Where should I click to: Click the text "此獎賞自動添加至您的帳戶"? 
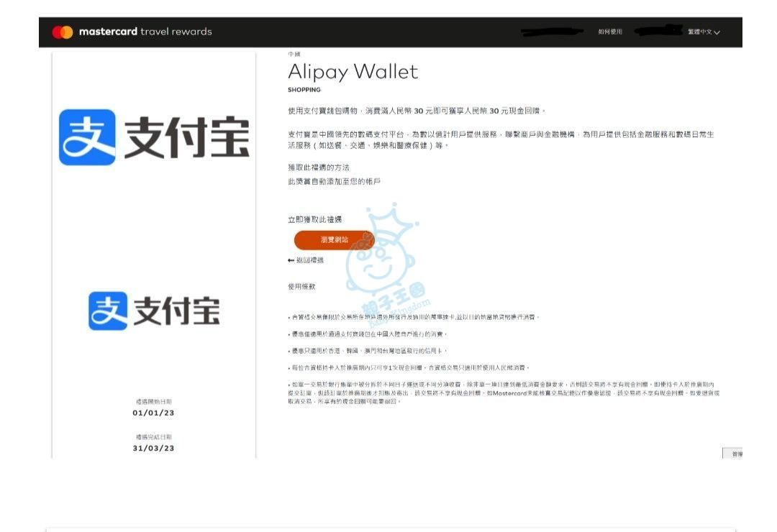[x=334, y=182]
